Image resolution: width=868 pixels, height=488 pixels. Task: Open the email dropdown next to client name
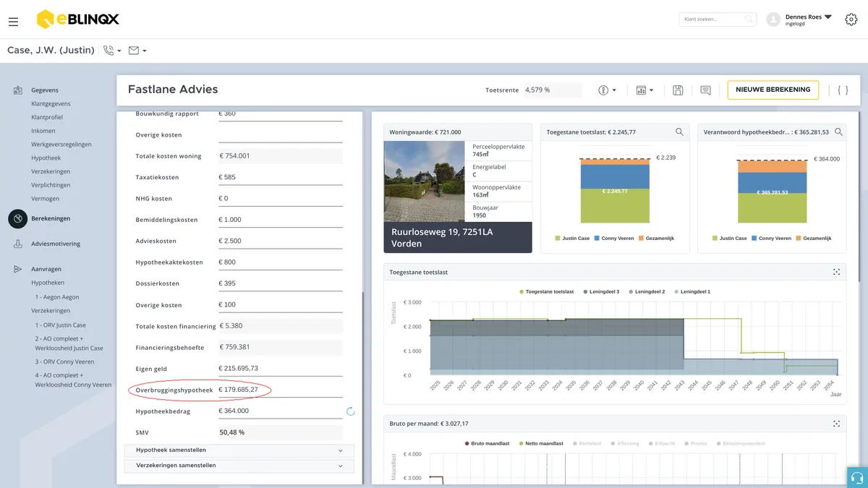[x=137, y=51]
